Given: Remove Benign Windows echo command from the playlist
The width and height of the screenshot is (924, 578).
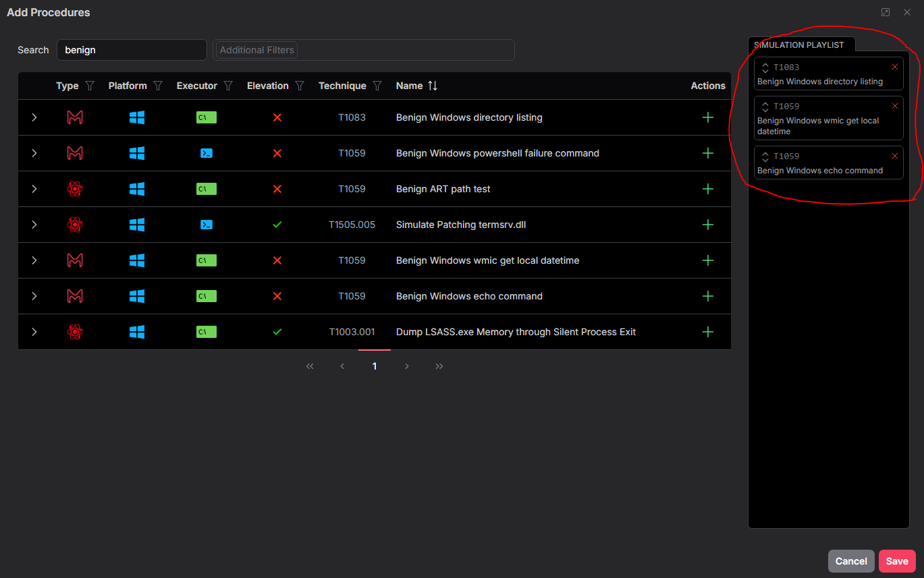Looking at the screenshot, I should pyautogui.click(x=895, y=156).
